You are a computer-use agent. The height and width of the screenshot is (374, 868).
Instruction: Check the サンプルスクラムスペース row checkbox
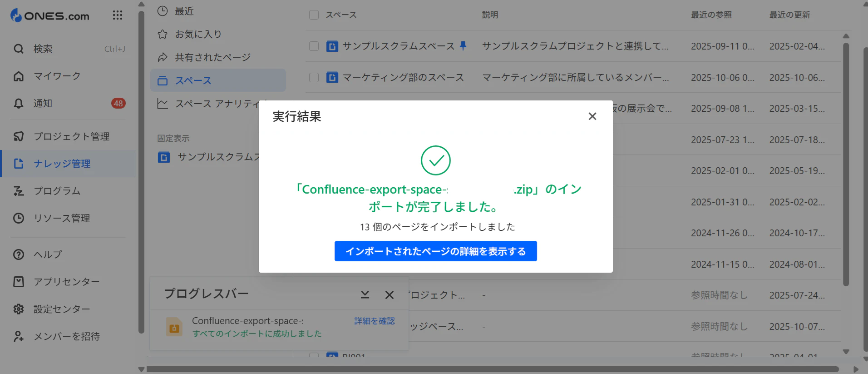pos(314,46)
